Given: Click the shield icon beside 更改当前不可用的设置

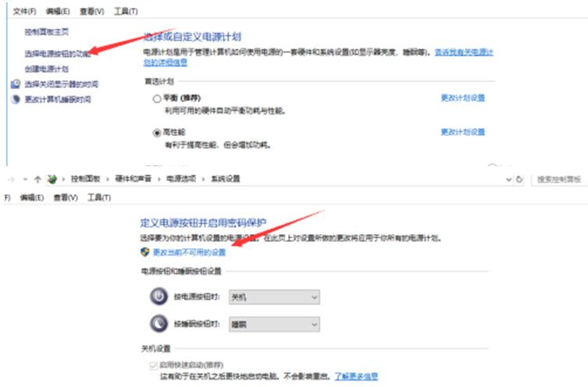Looking at the screenshot, I should [144, 253].
